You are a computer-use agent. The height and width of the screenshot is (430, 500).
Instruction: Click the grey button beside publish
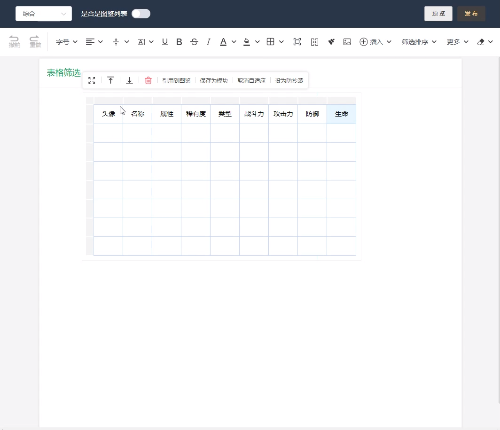click(x=438, y=14)
